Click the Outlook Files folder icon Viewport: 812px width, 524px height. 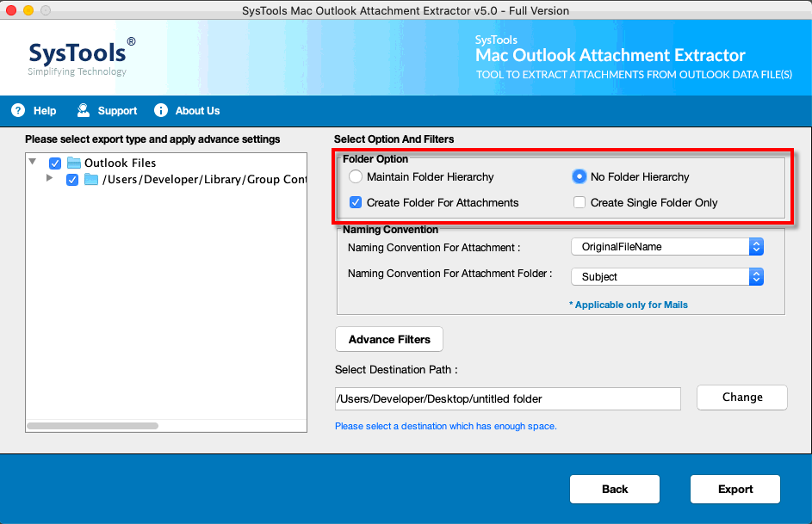(74, 163)
